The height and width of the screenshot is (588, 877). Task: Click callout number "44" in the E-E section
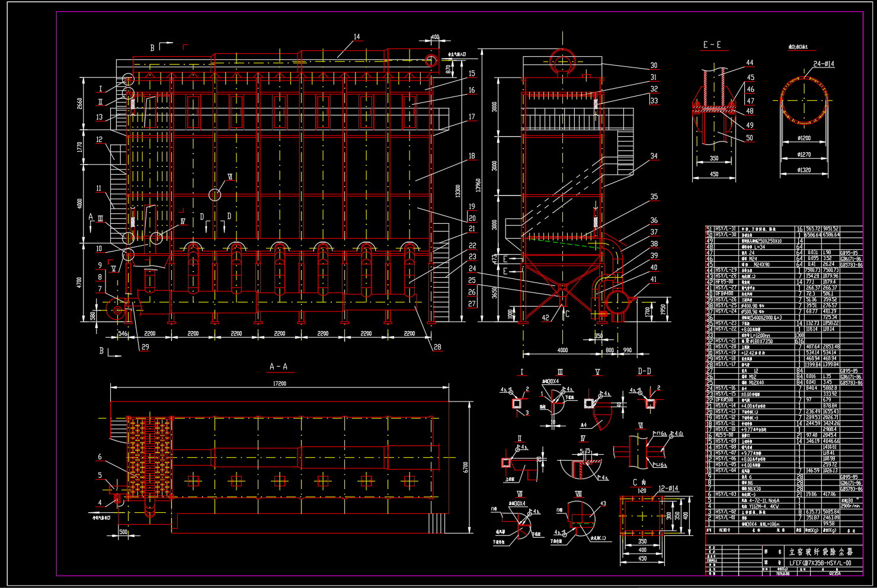[x=750, y=63]
